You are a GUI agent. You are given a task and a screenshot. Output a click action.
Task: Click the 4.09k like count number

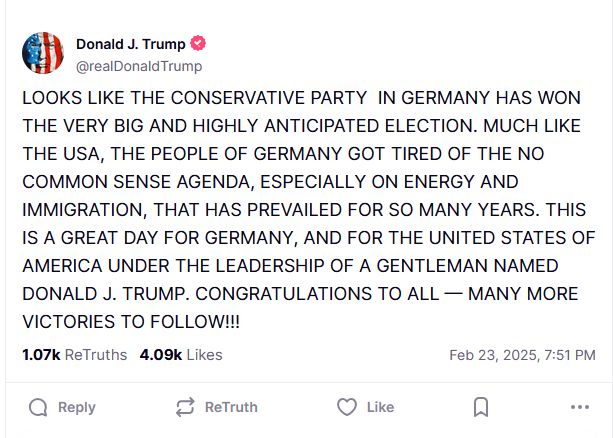[160, 355]
